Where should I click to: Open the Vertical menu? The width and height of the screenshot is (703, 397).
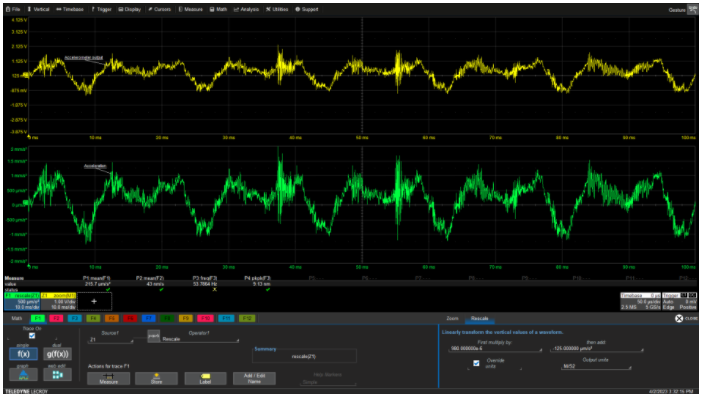39,9
